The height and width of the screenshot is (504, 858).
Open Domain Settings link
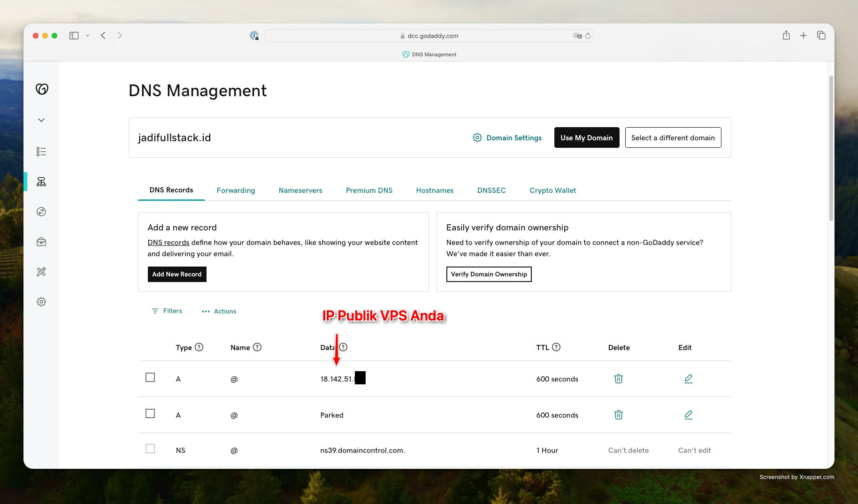coord(507,137)
